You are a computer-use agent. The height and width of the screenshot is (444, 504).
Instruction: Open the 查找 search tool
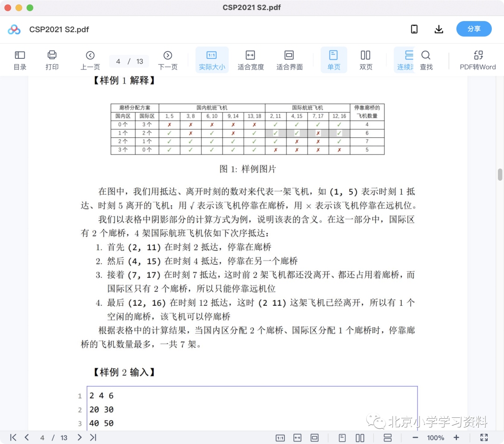pyautogui.click(x=426, y=60)
